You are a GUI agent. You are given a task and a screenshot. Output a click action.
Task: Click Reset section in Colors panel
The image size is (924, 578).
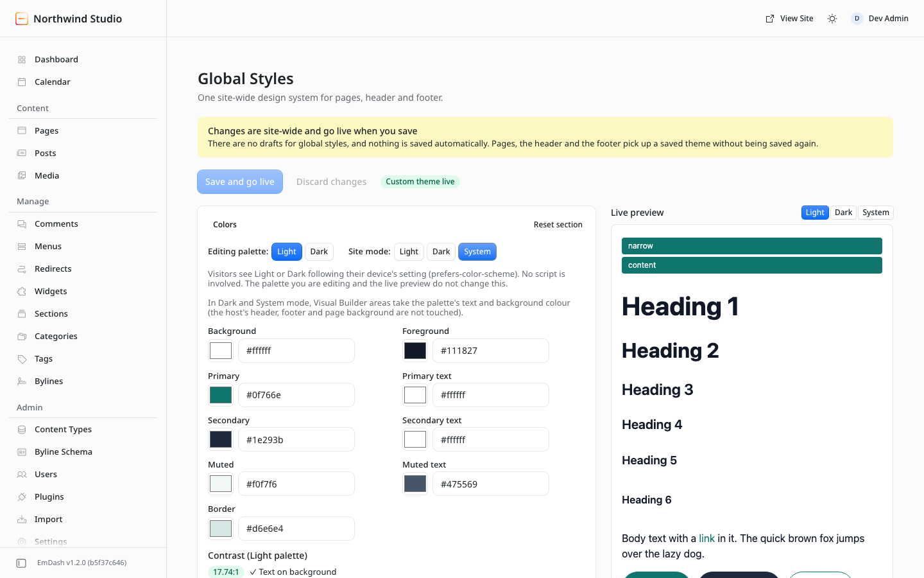pos(558,225)
